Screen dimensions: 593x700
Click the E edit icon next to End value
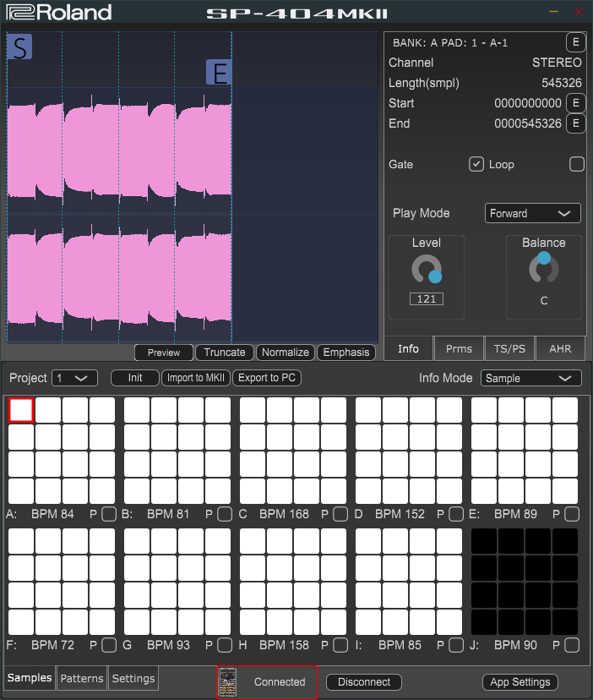(x=575, y=123)
